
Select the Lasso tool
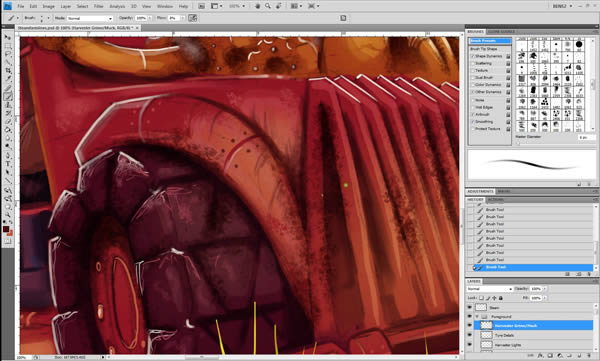(x=8, y=54)
